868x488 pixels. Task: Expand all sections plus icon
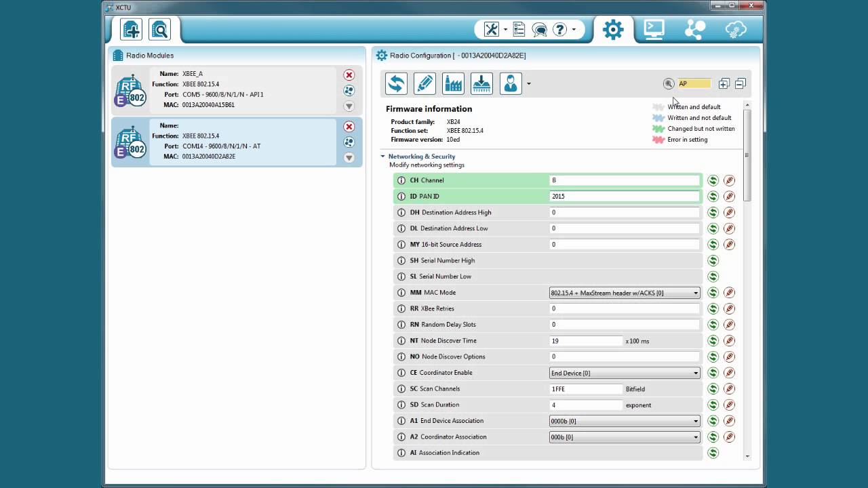724,83
